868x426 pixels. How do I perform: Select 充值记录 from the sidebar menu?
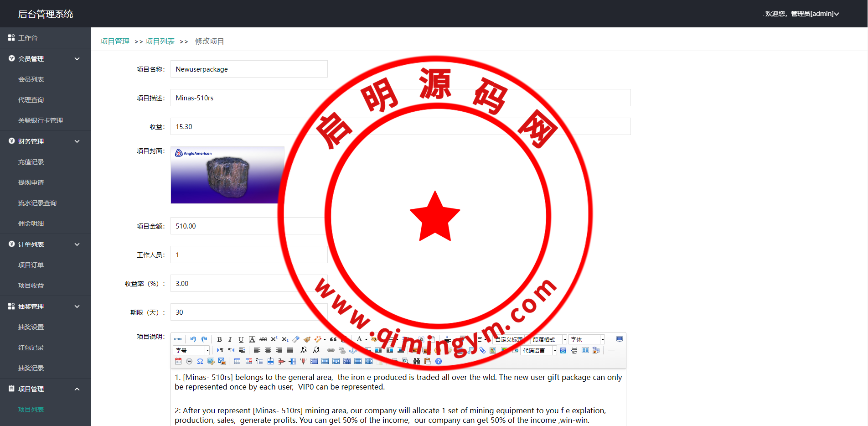(x=31, y=162)
